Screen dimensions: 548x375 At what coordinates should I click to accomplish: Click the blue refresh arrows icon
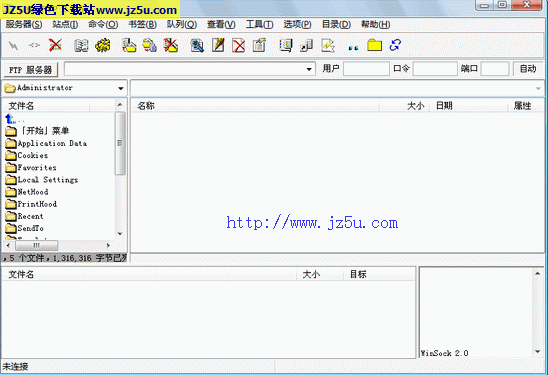point(395,45)
